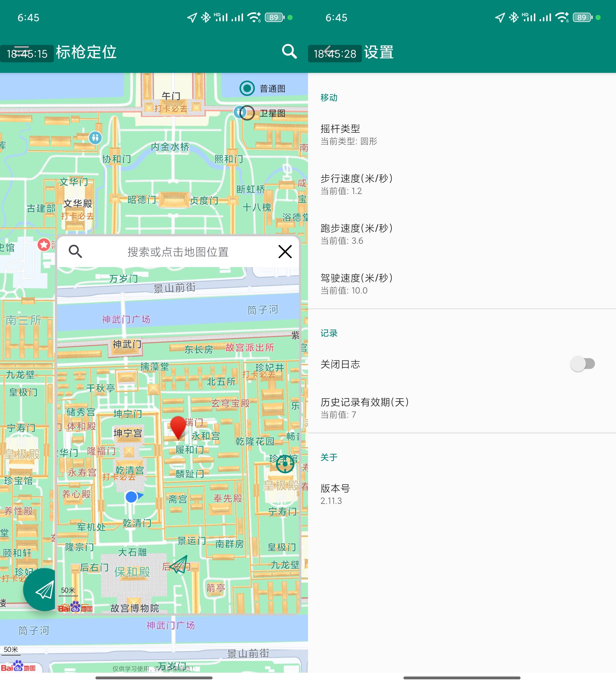
Task: Tap the crosshair locate icon on the map
Action: point(285,464)
